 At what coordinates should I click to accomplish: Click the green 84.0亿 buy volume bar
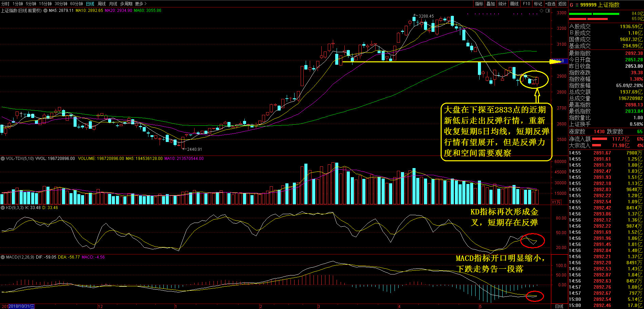click(x=594, y=14)
